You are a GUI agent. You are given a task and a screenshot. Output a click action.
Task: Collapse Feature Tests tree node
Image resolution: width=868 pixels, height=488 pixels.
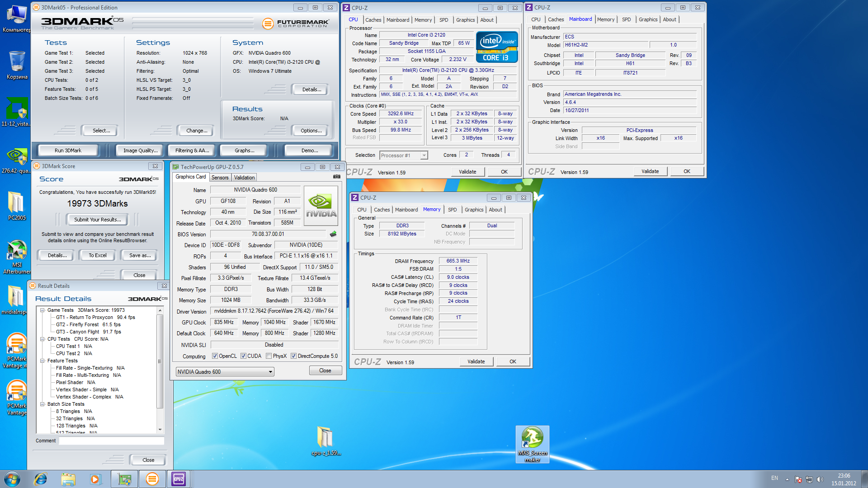42,361
